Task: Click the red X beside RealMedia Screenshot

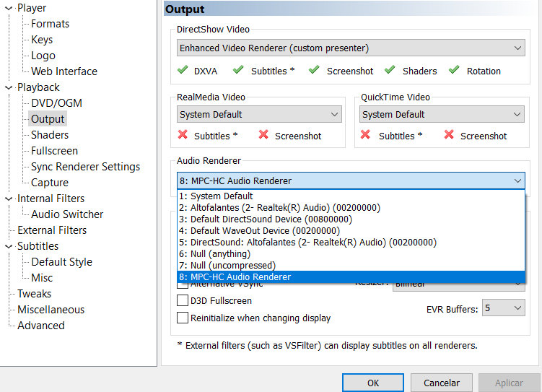Action: click(x=263, y=135)
